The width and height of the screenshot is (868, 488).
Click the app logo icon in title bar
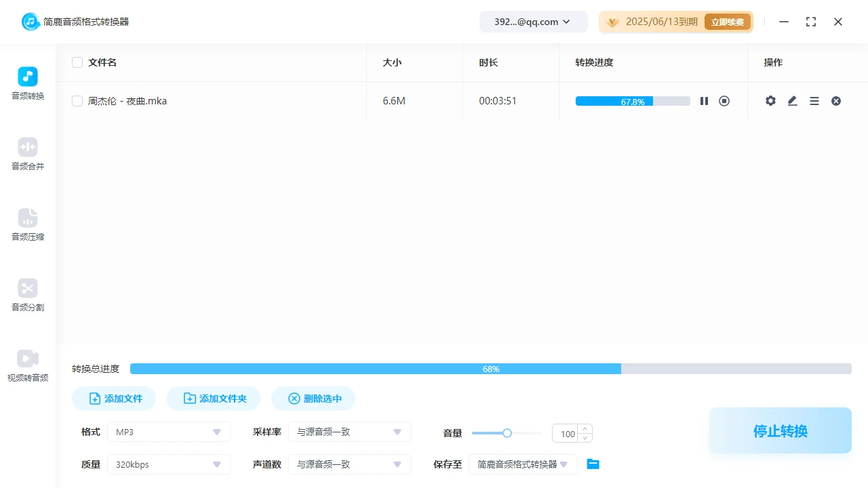pos(31,22)
